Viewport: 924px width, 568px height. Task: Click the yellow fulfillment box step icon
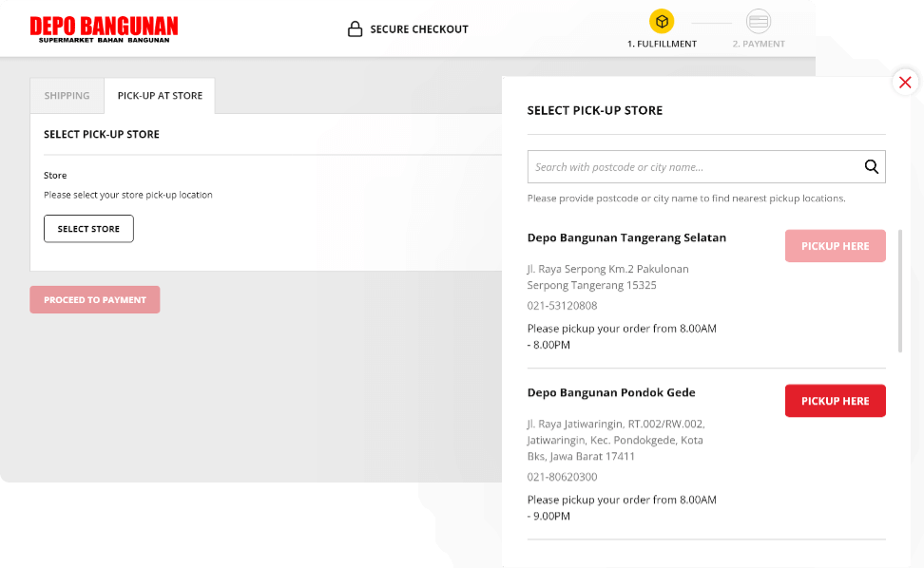tap(662, 21)
